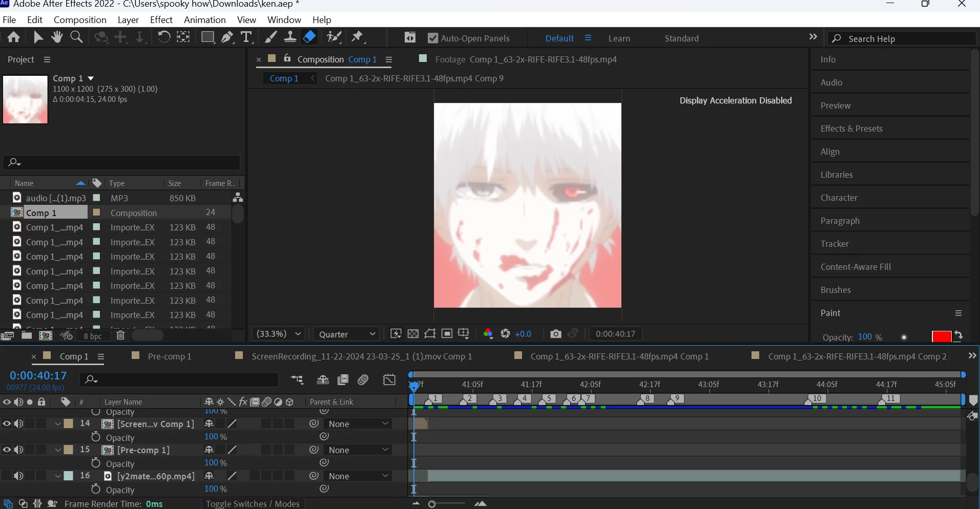The image size is (980, 509).
Task: Open the Paint panel menu icon
Action: (958, 313)
